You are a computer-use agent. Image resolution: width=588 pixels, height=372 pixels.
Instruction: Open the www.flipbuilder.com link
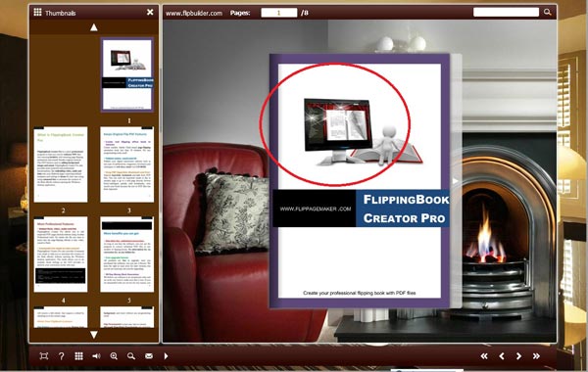pyautogui.click(x=194, y=13)
